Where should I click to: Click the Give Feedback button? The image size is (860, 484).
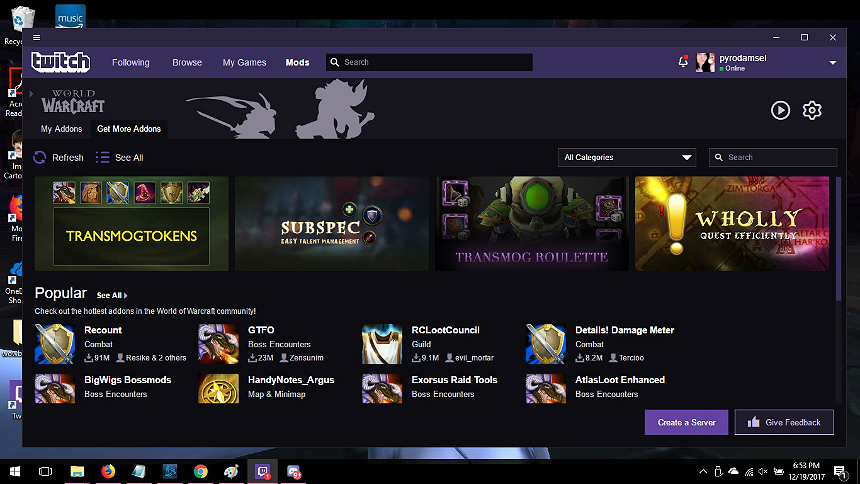point(784,422)
